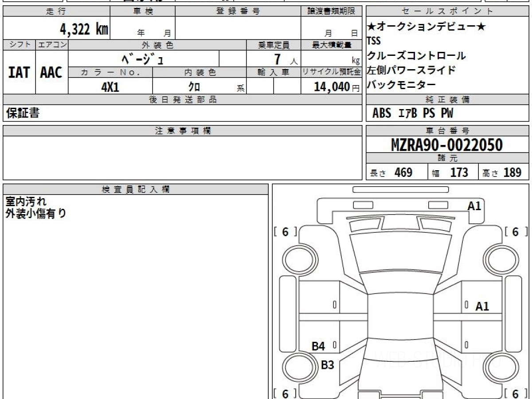
Task: Select the chassis number MZRA90-0022050
Action: (x=447, y=145)
